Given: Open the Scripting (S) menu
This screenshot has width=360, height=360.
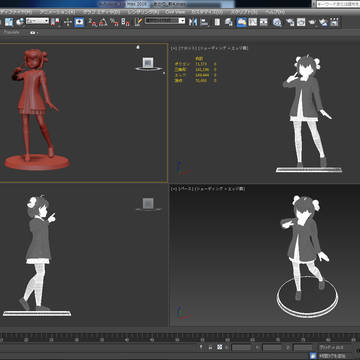Looking at the screenshot, I should pyautogui.click(x=244, y=12).
